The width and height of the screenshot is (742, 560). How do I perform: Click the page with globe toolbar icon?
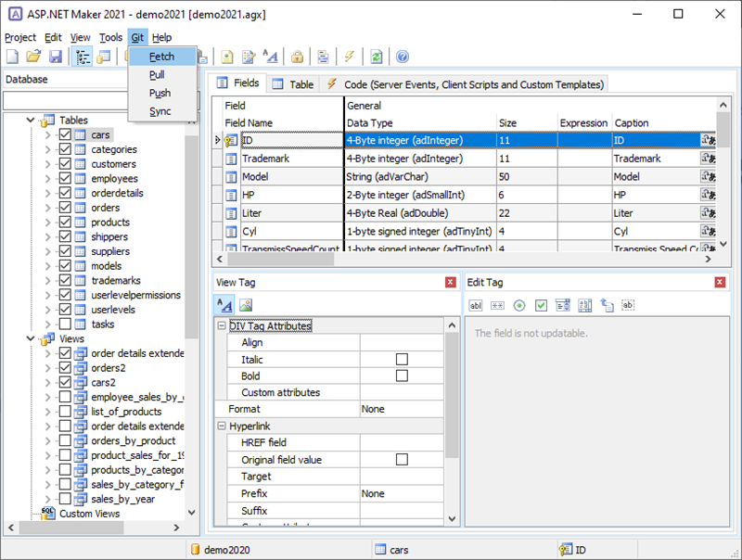tap(227, 57)
